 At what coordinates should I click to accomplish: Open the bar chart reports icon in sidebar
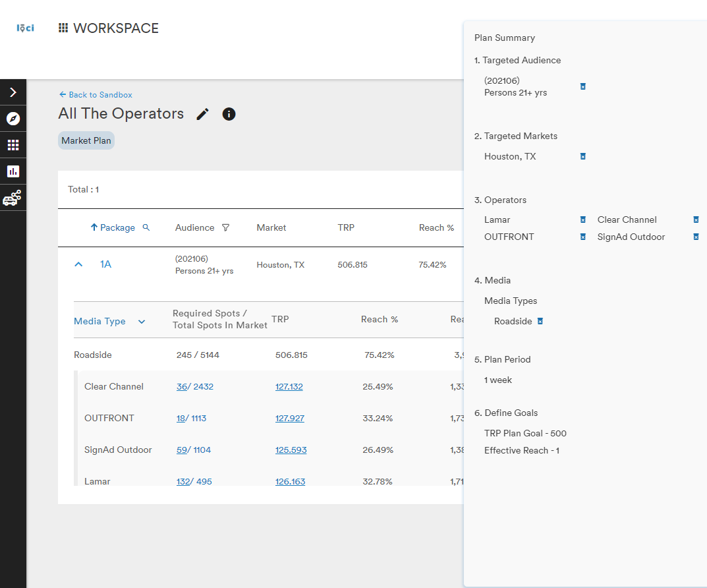13,171
